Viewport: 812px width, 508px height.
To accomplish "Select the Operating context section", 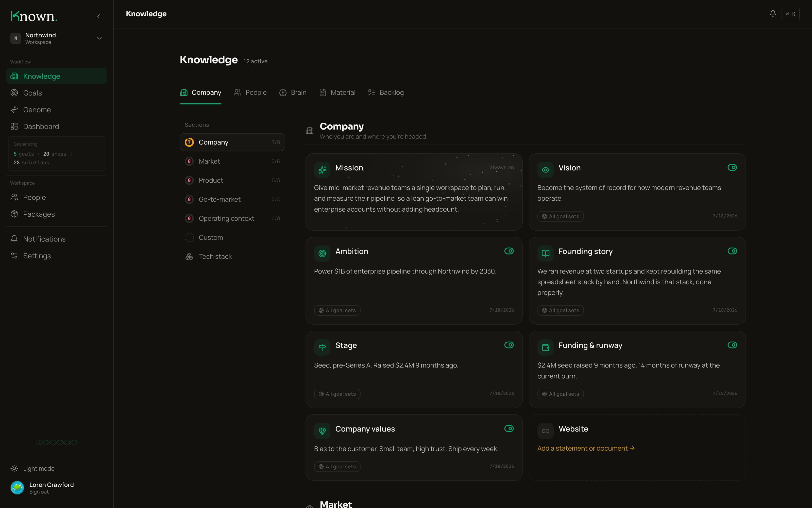I will point(232,218).
